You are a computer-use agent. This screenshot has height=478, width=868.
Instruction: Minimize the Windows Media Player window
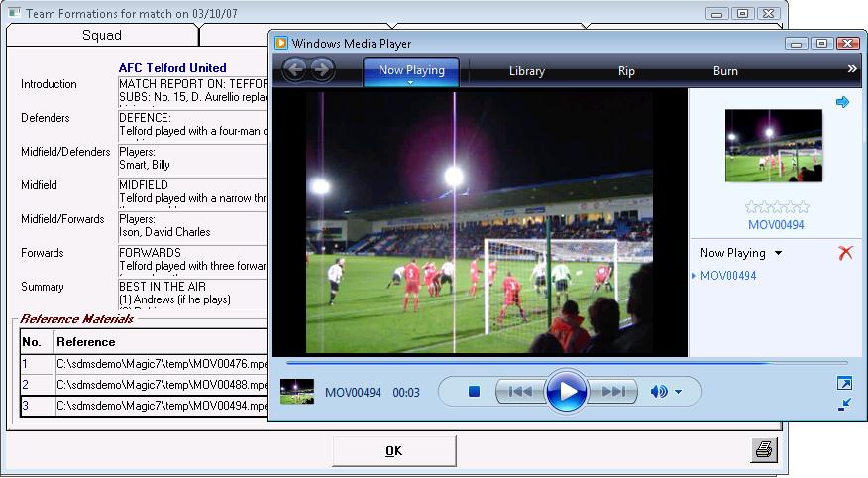click(796, 44)
